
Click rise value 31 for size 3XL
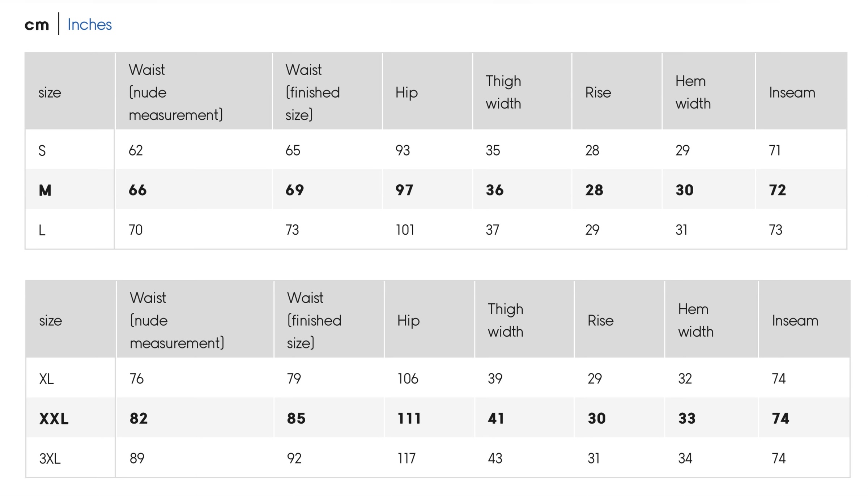pos(594,458)
